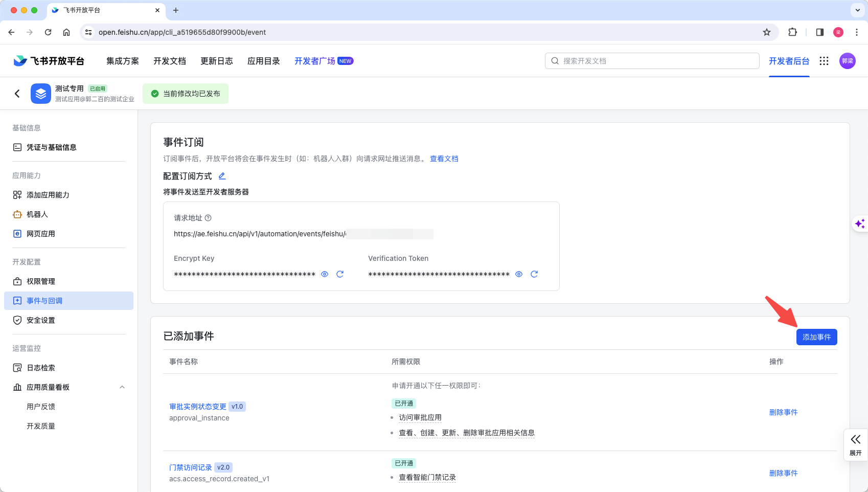
Task: Delete the 门禁访问记录 event
Action: [x=784, y=473]
